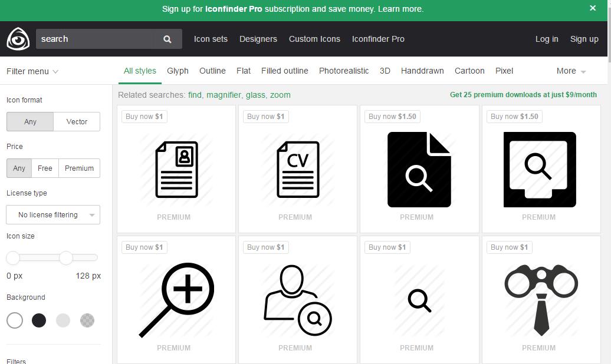Open the black file search icon
Screen dimensions: 611x364
coord(419,169)
